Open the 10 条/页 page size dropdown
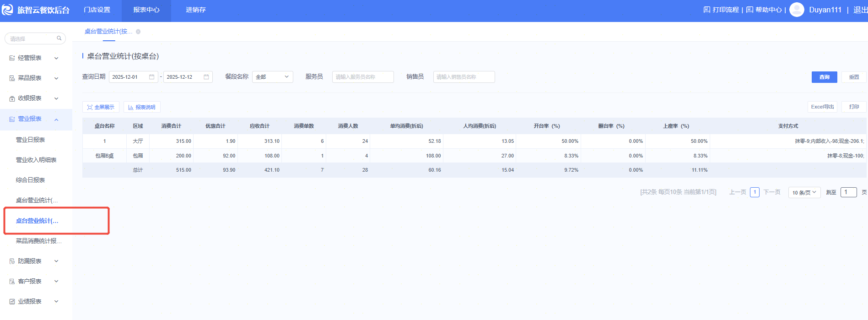The height and width of the screenshot is (320, 868). click(804, 193)
